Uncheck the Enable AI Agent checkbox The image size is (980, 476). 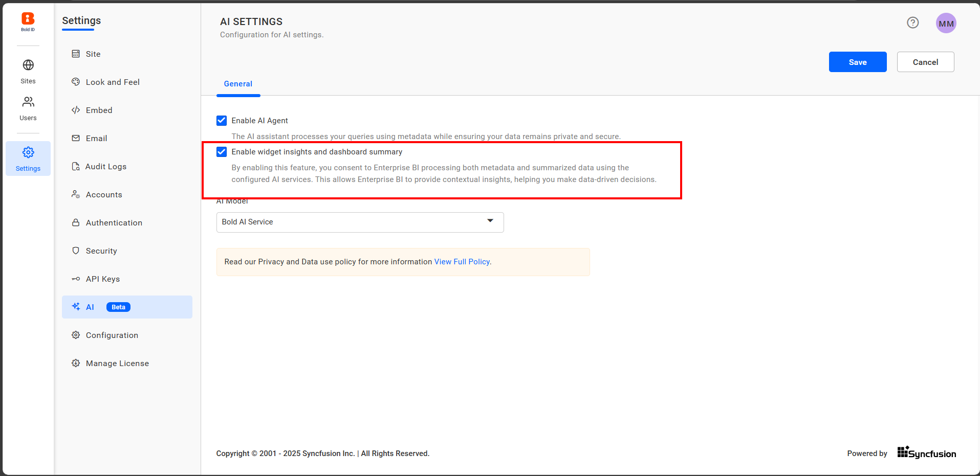(222, 121)
